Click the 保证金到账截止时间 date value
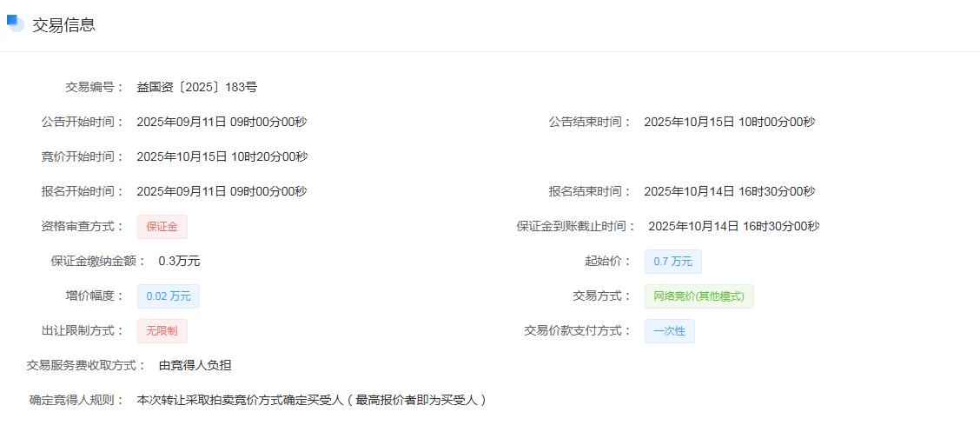The width and height of the screenshot is (980, 432). point(733,226)
